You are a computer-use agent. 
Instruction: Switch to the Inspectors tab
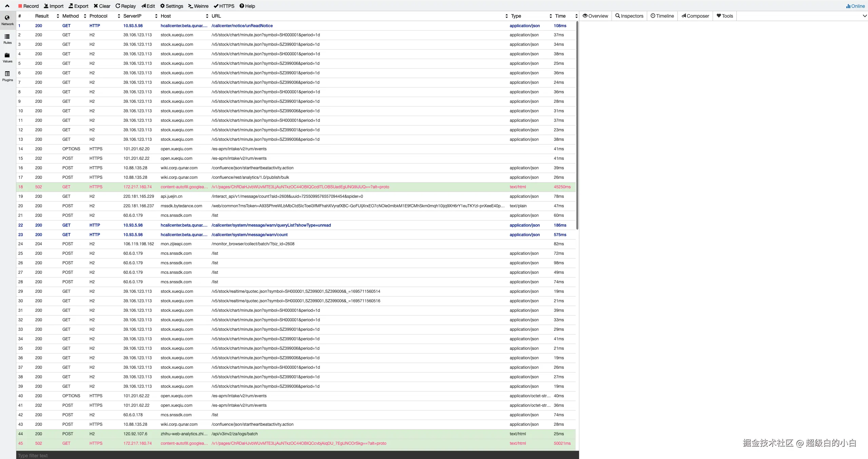[629, 16]
